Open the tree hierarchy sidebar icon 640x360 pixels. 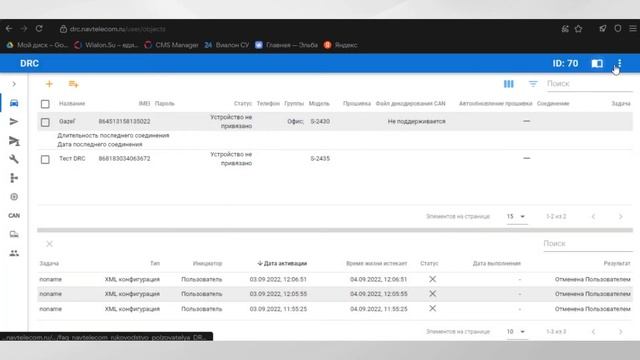[x=14, y=178]
